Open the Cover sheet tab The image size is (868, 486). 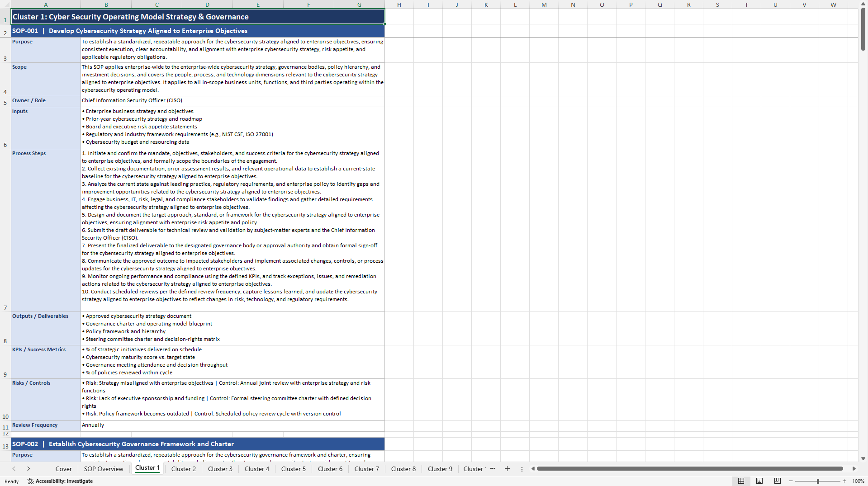point(63,469)
